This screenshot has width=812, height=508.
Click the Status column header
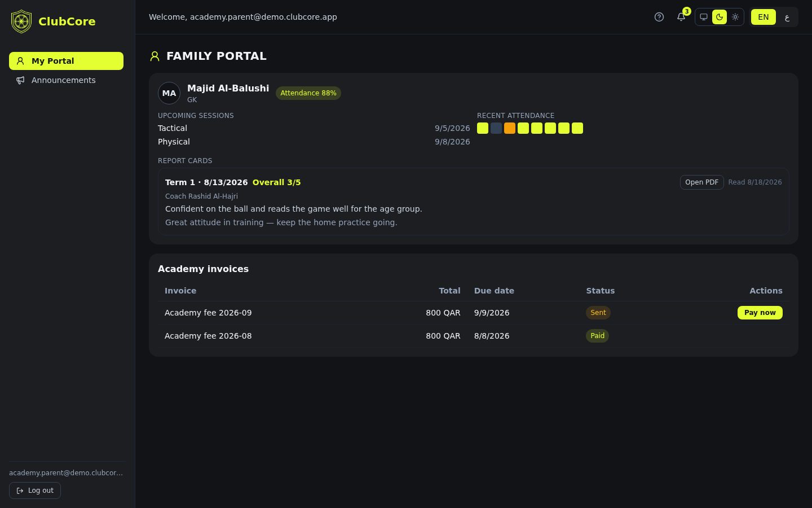pos(601,291)
